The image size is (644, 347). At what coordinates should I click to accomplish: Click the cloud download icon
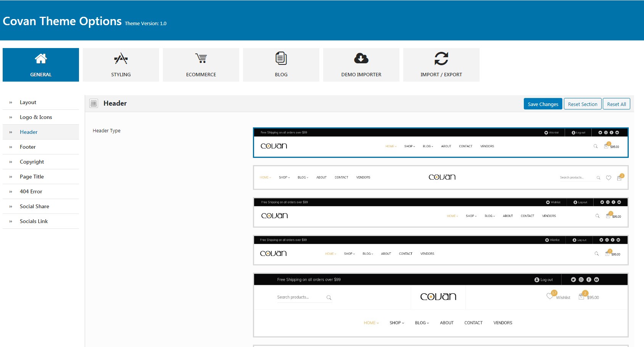click(x=361, y=58)
